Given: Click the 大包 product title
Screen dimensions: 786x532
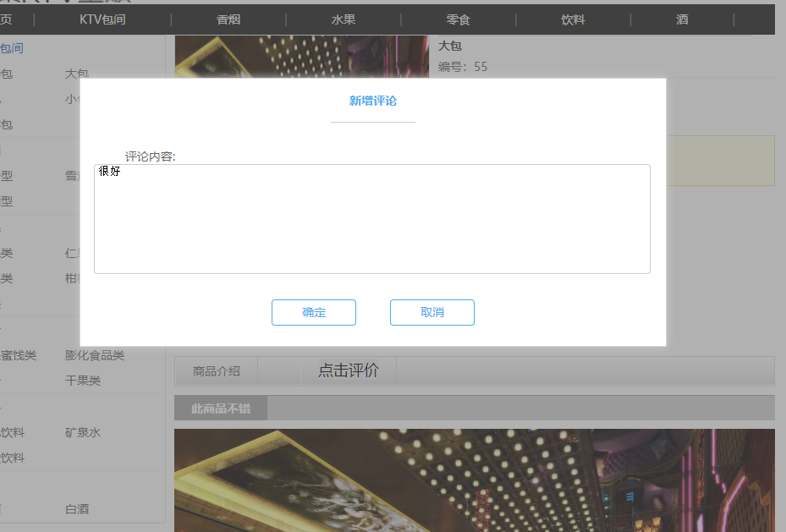Looking at the screenshot, I should click(449, 46).
